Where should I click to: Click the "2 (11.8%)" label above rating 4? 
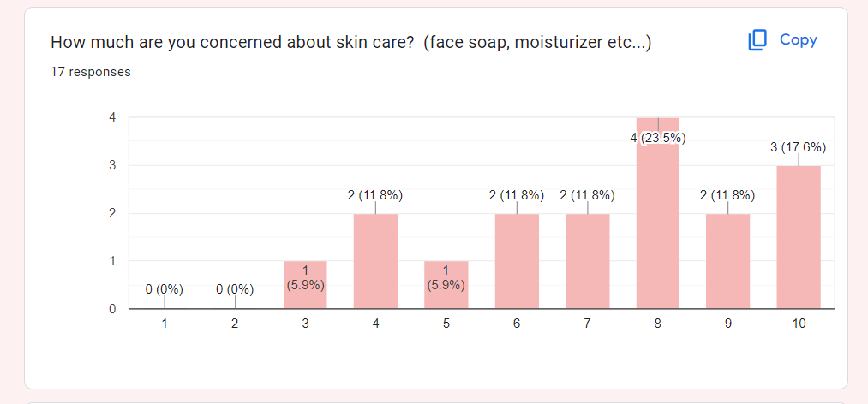tap(375, 195)
